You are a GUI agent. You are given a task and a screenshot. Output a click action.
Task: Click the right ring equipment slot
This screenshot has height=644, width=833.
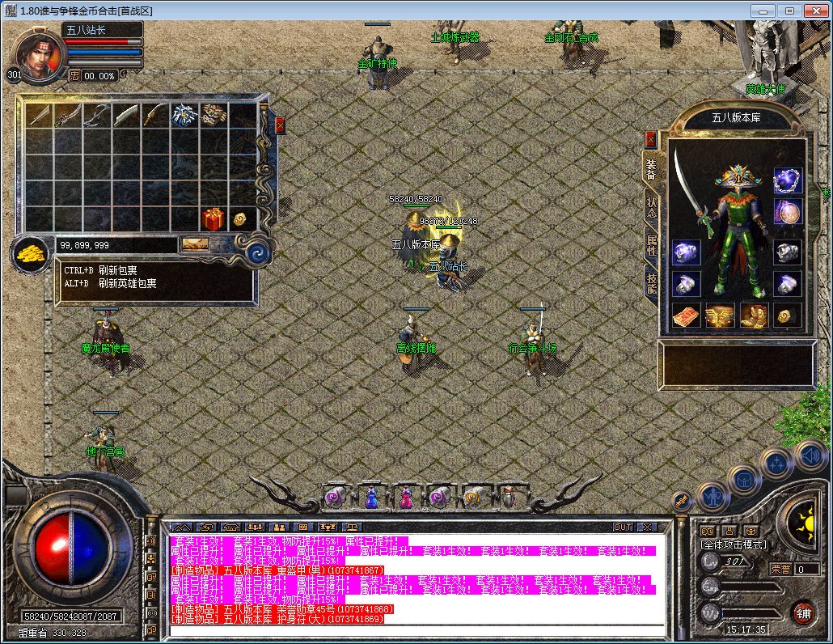pos(787,284)
